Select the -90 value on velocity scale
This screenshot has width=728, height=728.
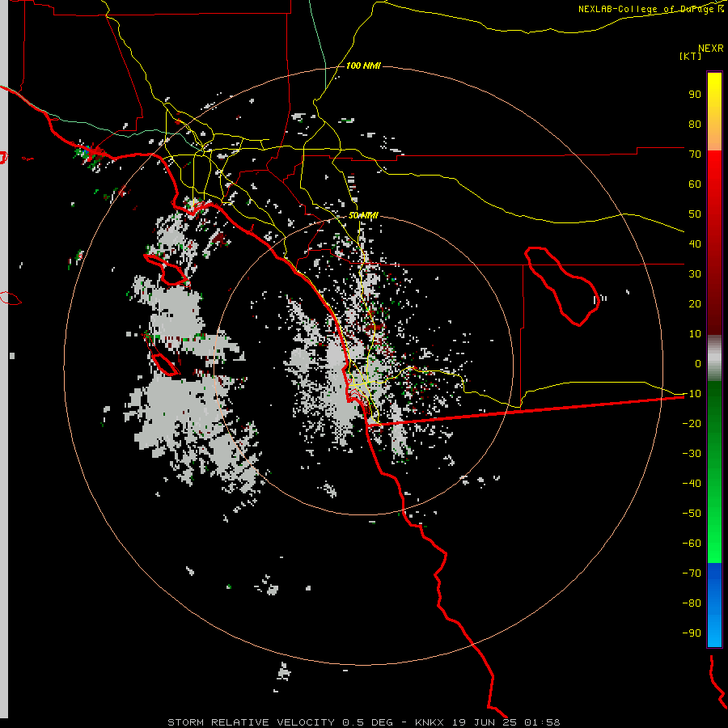click(692, 633)
